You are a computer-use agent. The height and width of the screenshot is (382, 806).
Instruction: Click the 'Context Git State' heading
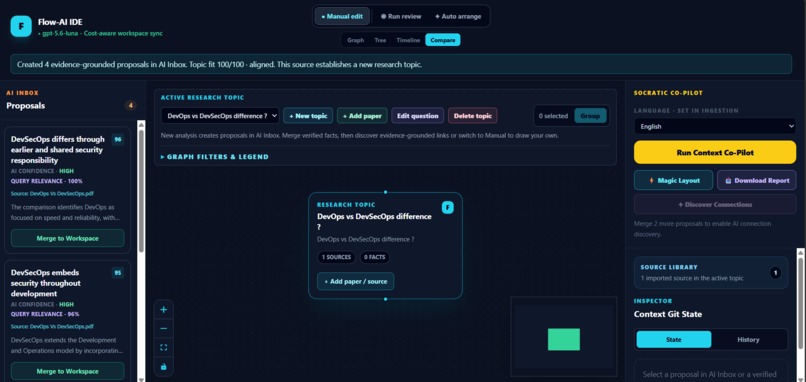(x=668, y=314)
